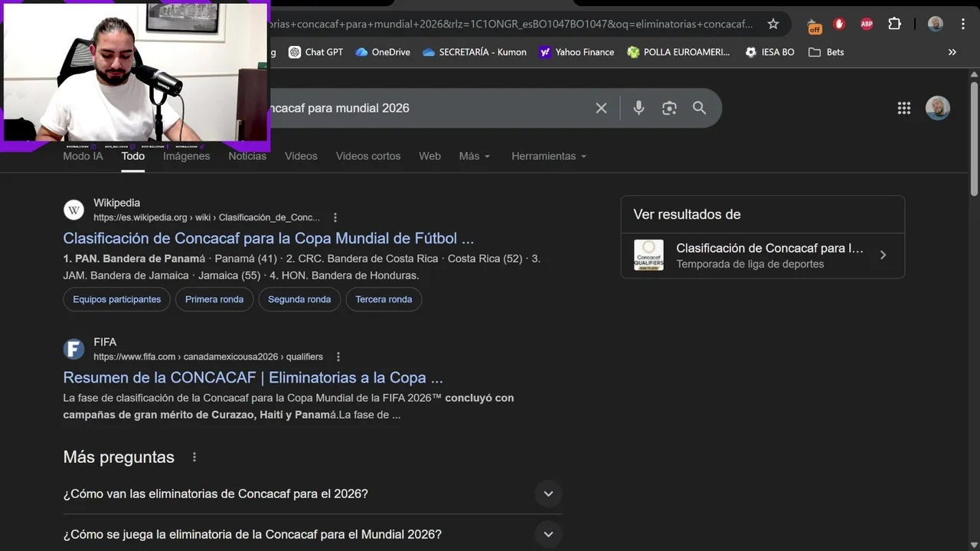Bookmark this page with the star icon
Screen dimensions: 980x551
pyautogui.click(x=773, y=24)
